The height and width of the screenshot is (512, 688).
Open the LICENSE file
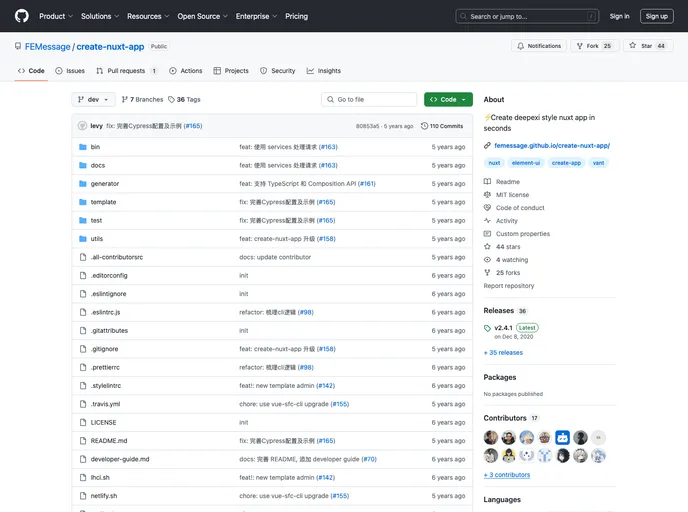coord(104,422)
